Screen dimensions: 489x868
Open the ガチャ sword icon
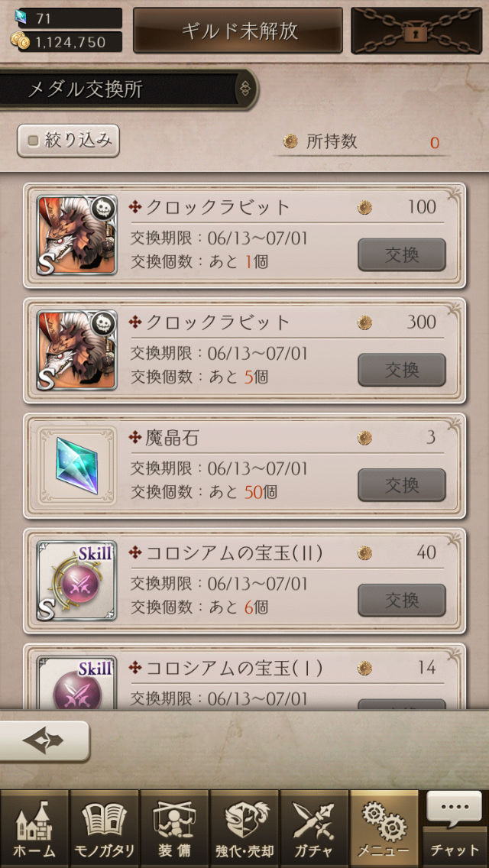pos(314,829)
